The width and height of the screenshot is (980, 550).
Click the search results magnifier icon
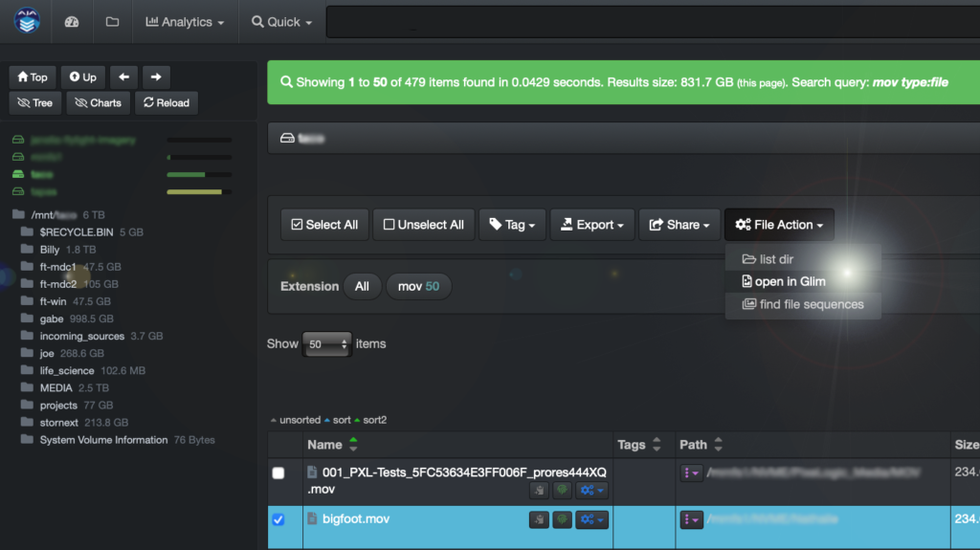286,82
